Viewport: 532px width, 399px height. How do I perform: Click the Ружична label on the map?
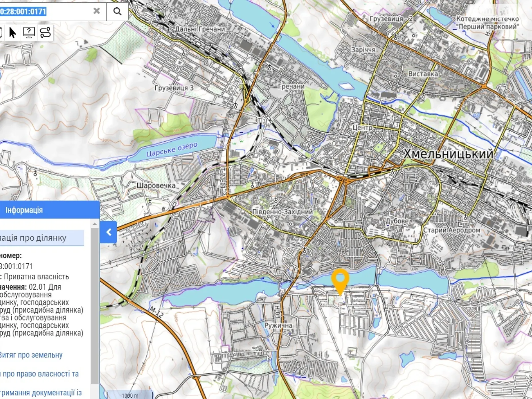278,326
